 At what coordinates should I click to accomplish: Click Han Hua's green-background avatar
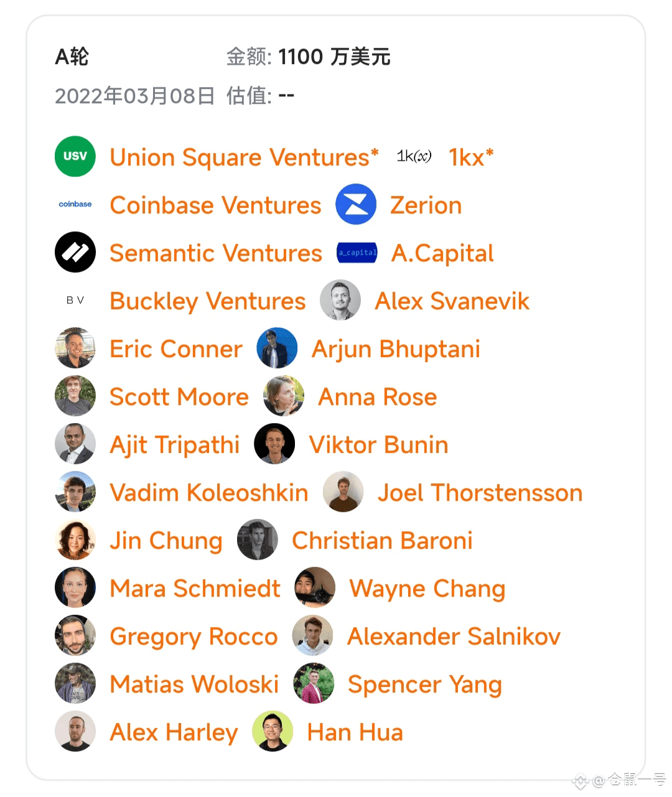[x=273, y=731]
